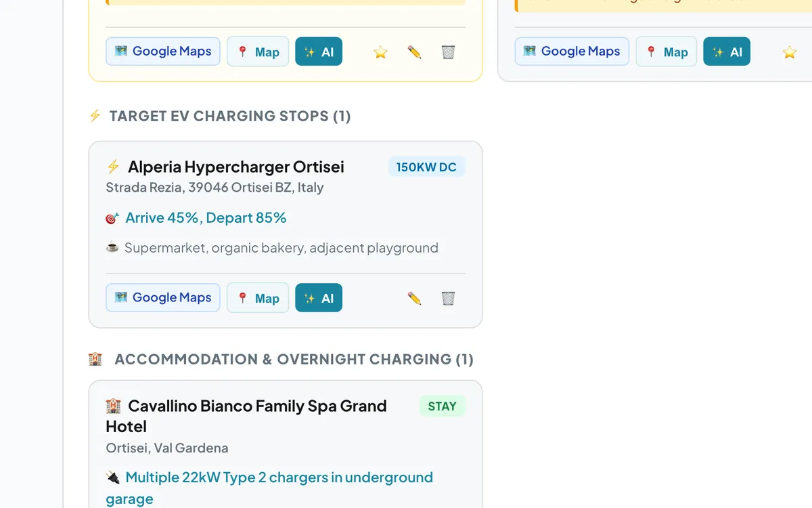Click Arrive 45%, Depart 85% text

click(206, 217)
